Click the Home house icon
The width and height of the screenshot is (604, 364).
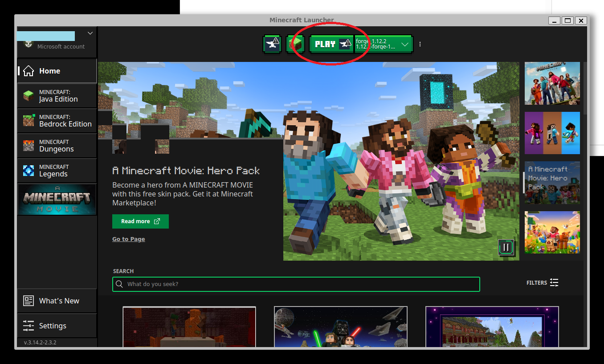click(x=29, y=71)
